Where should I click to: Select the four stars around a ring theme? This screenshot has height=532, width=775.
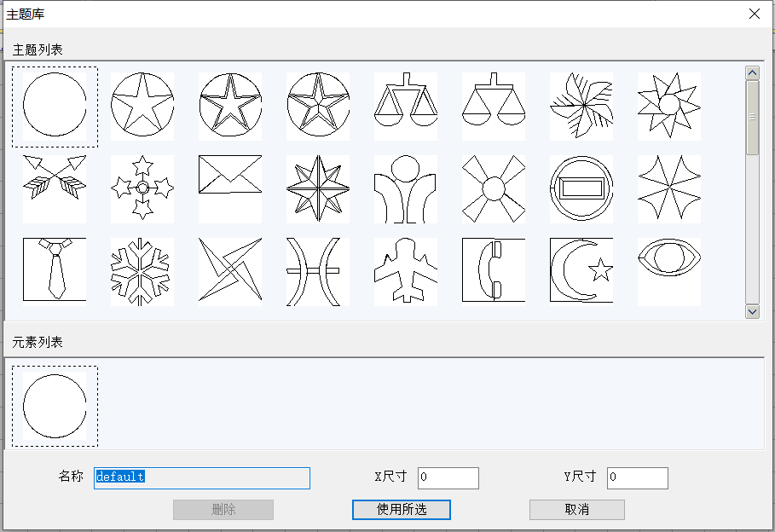(142, 189)
